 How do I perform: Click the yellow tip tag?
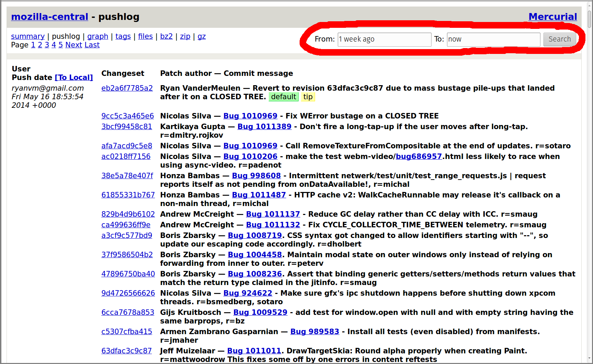point(308,97)
